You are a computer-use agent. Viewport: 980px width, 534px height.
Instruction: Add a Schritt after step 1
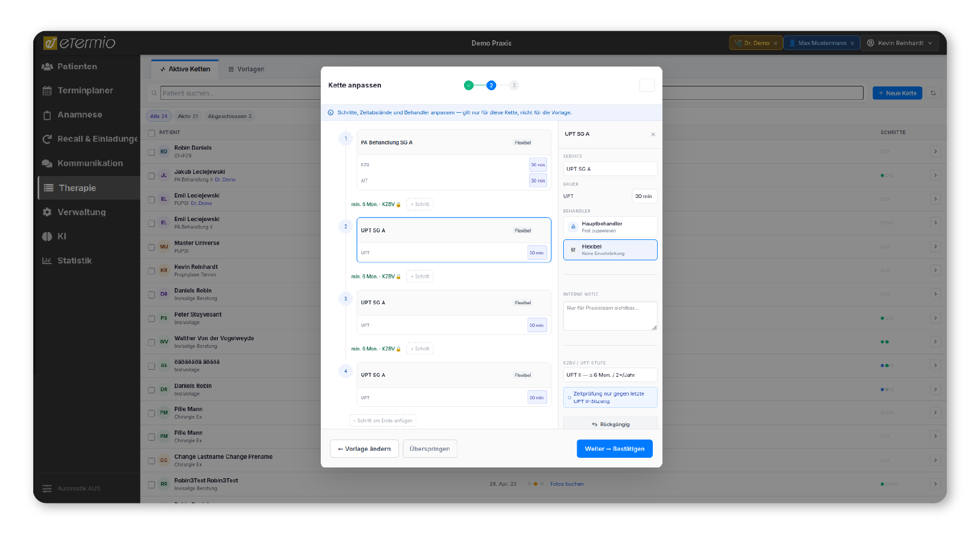(x=420, y=204)
